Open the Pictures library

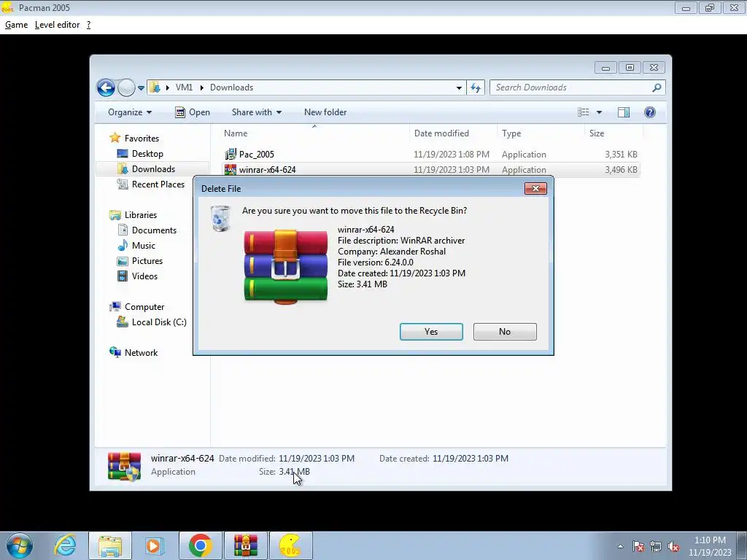(x=147, y=261)
